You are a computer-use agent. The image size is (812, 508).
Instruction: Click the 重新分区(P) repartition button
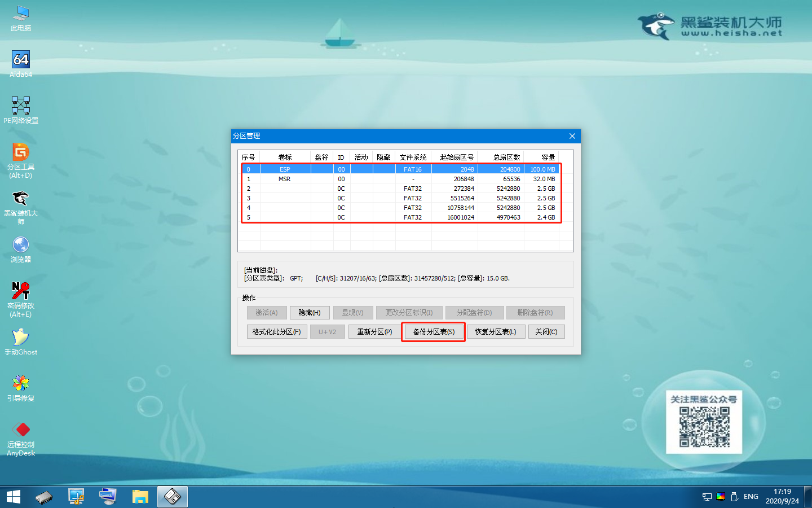[374, 331]
